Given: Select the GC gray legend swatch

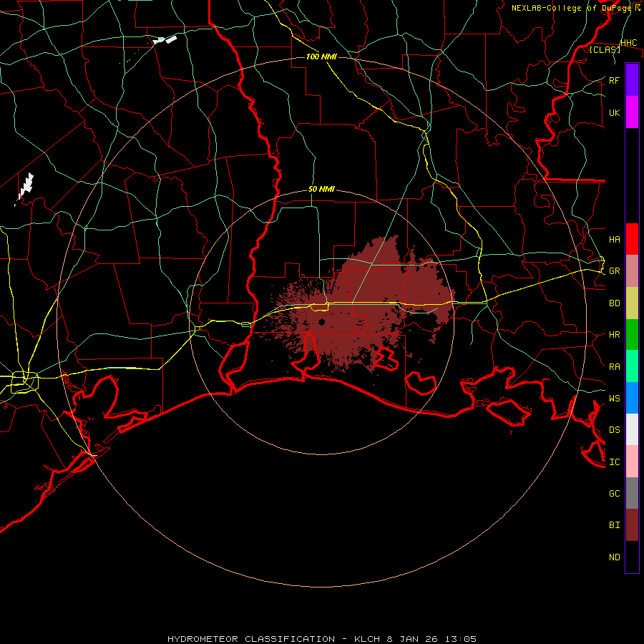Looking at the screenshot, I should click(x=632, y=493).
